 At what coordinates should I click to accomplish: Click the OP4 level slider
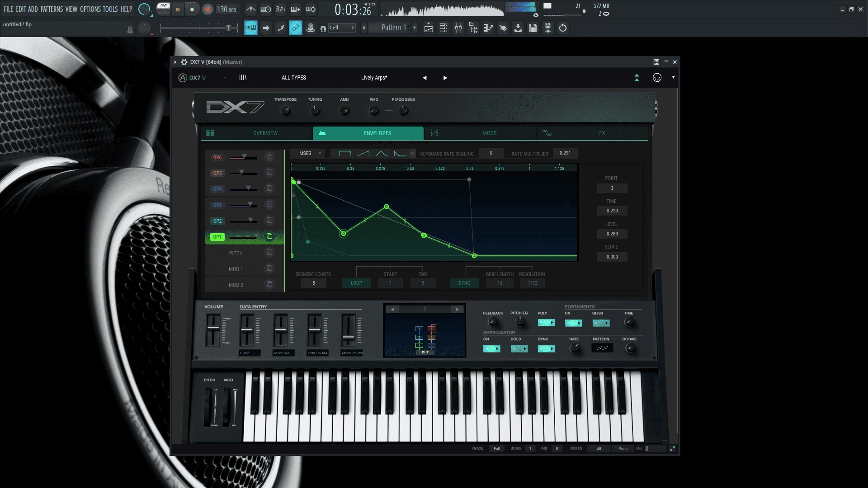click(243, 189)
